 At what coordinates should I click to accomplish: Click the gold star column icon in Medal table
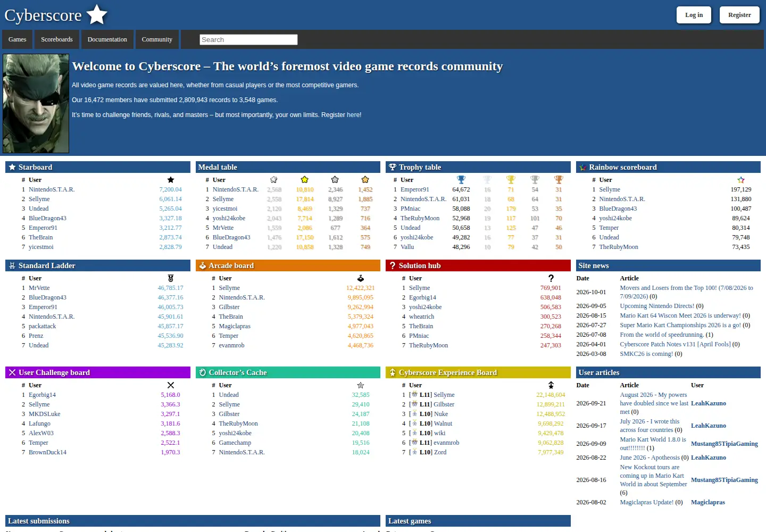click(x=305, y=180)
